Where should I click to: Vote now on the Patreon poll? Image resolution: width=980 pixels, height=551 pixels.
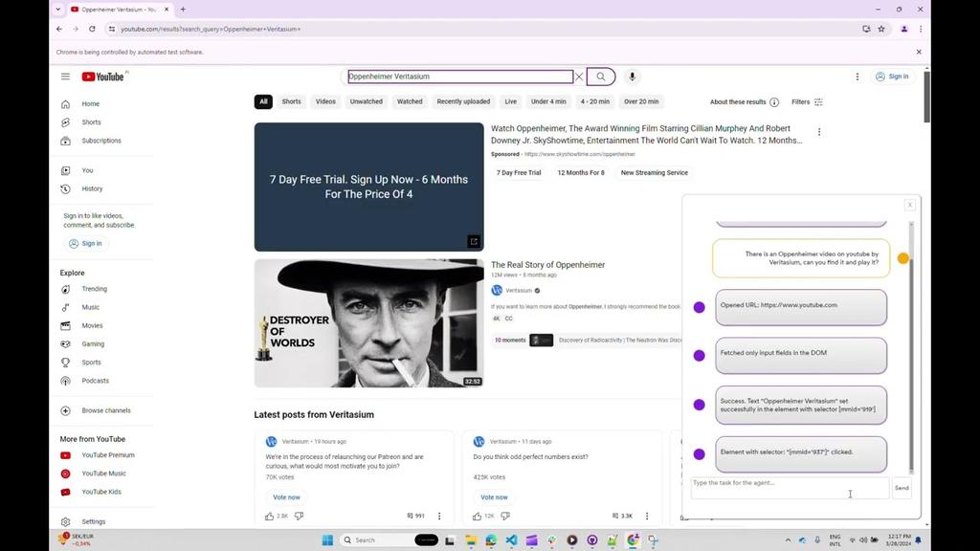[286, 497]
